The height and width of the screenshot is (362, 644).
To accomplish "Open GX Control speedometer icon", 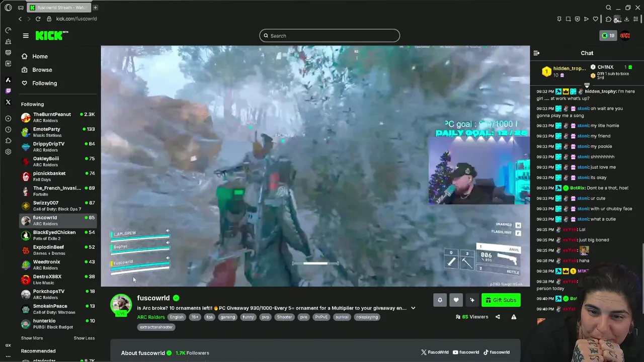I will pyautogui.click(x=8, y=30).
